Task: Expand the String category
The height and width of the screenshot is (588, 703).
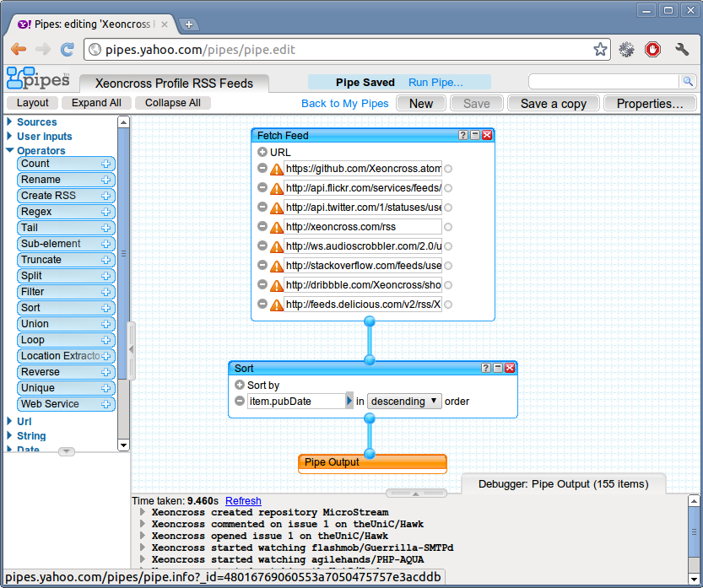Action: click(9, 435)
